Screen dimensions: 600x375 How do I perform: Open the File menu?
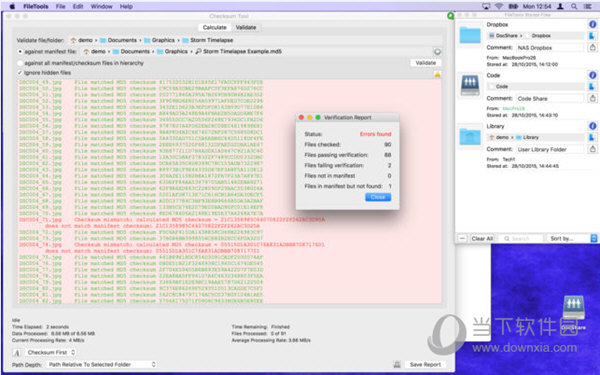pyautogui.click(x=60, y=6)
